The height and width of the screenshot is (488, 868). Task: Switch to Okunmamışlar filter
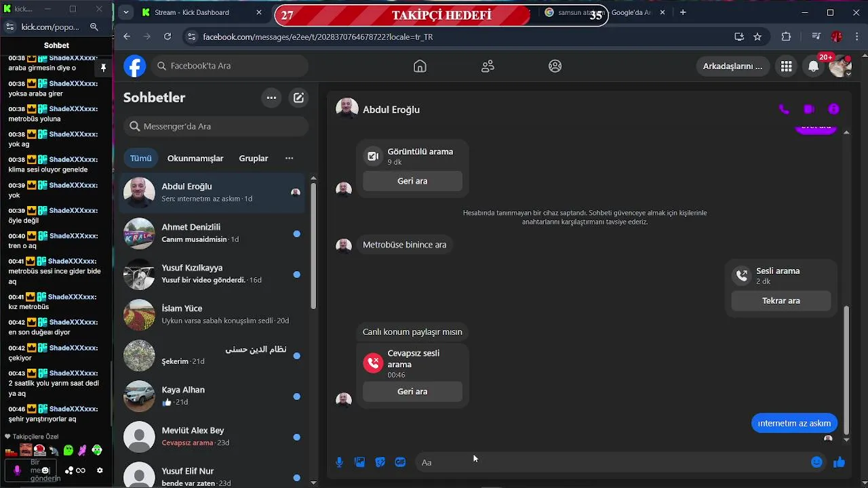(195, 158)
